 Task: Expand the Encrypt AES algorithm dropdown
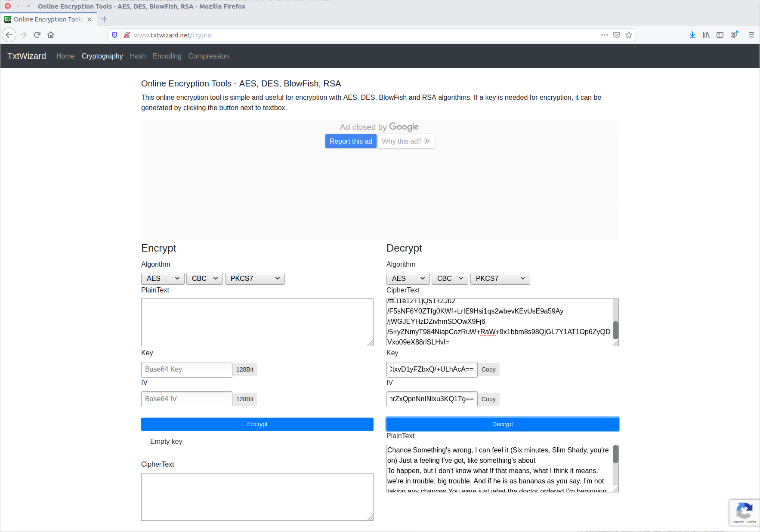tap(163, 279)
